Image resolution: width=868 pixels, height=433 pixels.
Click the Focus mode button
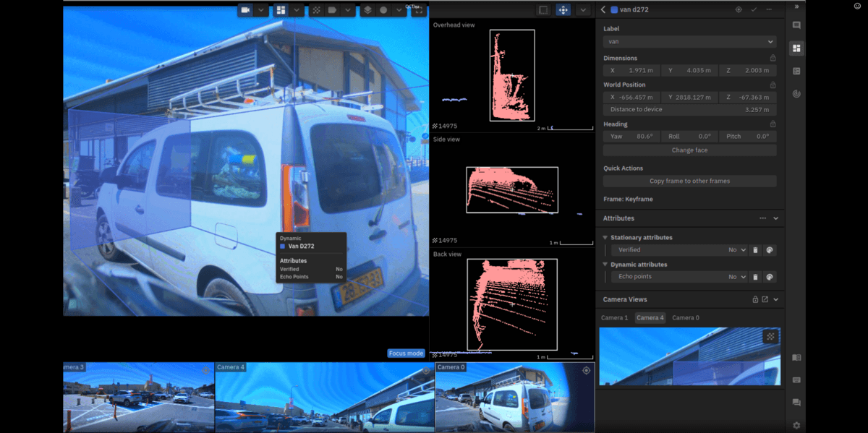click(x=406, y=353)
